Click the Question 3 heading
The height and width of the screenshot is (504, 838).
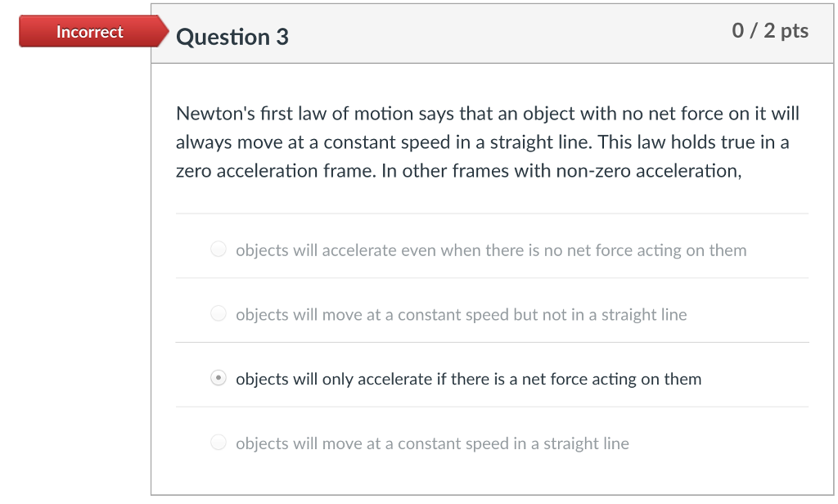(232, 37)
